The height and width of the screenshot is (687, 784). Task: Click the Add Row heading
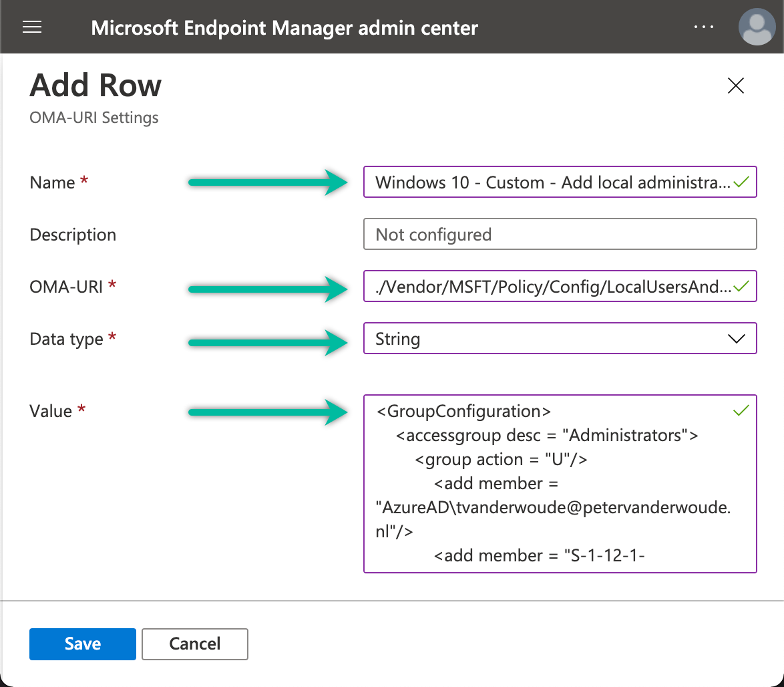(x=95, y=85)
